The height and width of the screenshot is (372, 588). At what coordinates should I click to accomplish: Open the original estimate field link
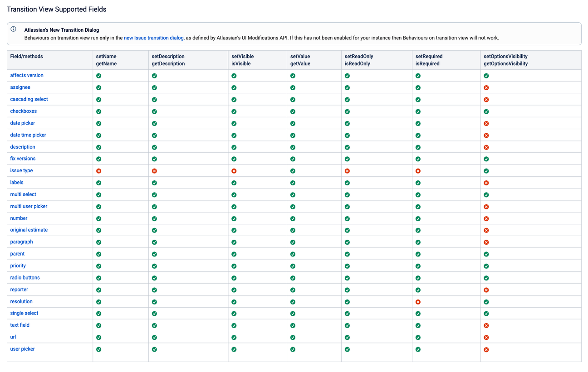click(x=29, y=230)
